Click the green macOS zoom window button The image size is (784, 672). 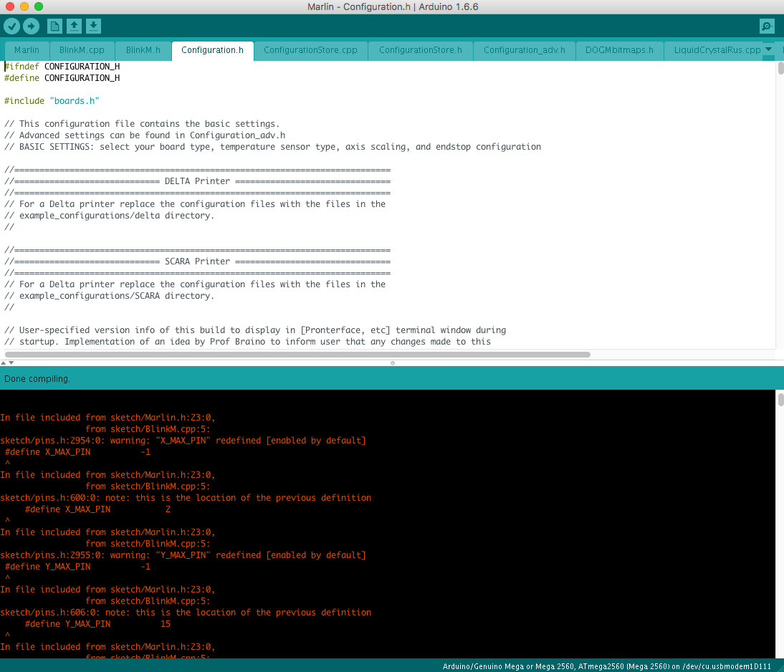click(x=38, y=6)
